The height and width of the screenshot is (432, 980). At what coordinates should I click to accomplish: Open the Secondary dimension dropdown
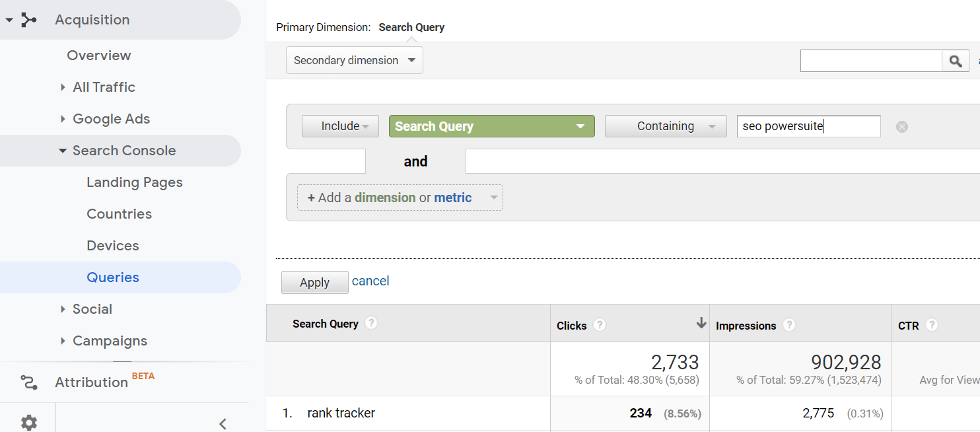pyautogui.click(x=354, y=59)
